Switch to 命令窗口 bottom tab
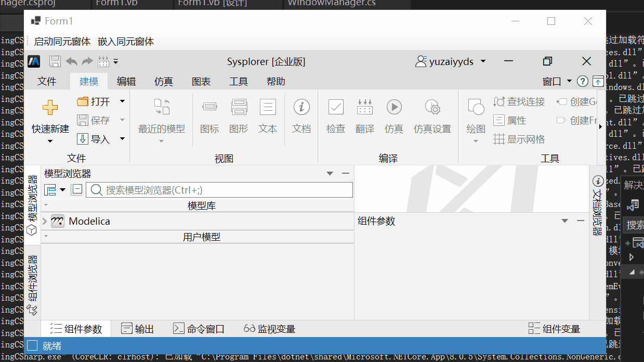Screen dimensions: 644x362 199,329
